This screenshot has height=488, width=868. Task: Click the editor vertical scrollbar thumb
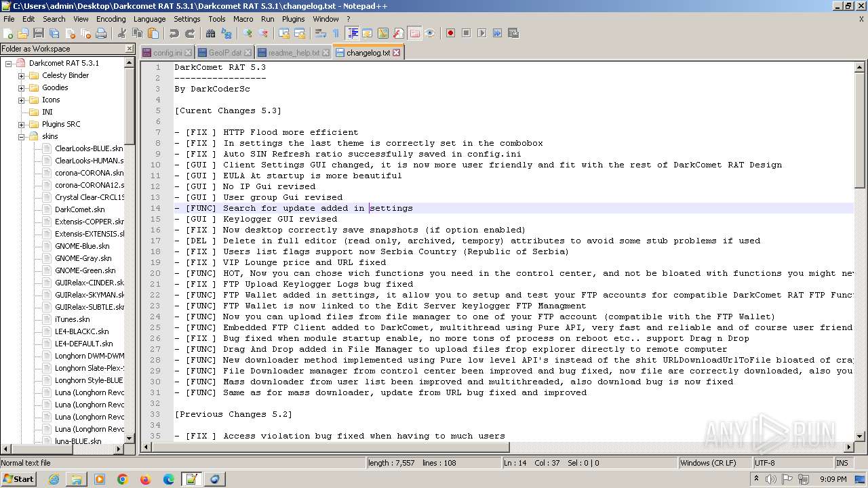pos(859,131)
